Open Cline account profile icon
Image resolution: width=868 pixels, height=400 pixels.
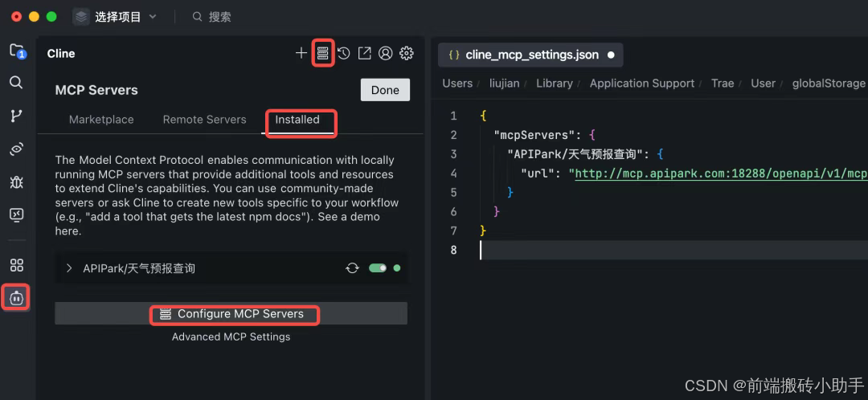pos(385,53)
